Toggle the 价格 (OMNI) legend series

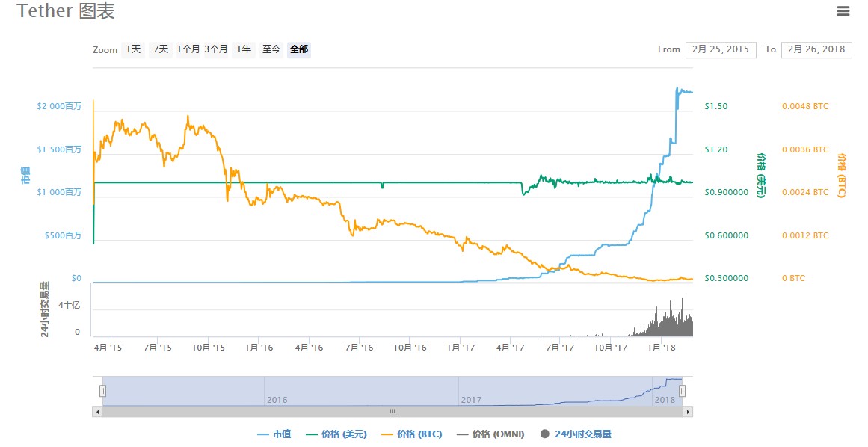click(x=490, y=434)
